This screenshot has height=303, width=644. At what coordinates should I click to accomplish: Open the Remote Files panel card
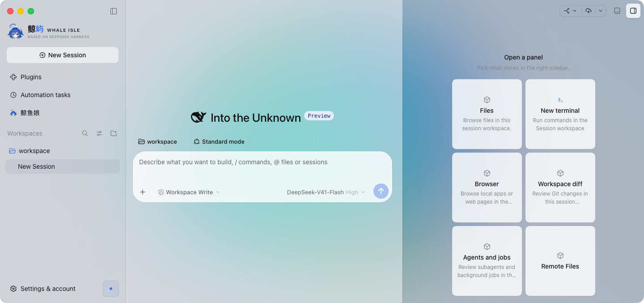pos(560,261)
